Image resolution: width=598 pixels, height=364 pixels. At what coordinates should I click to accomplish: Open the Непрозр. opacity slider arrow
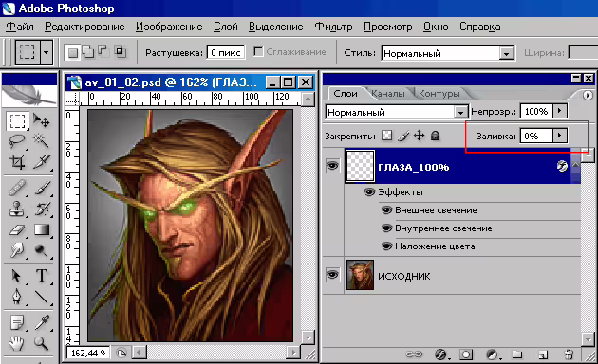559,111
